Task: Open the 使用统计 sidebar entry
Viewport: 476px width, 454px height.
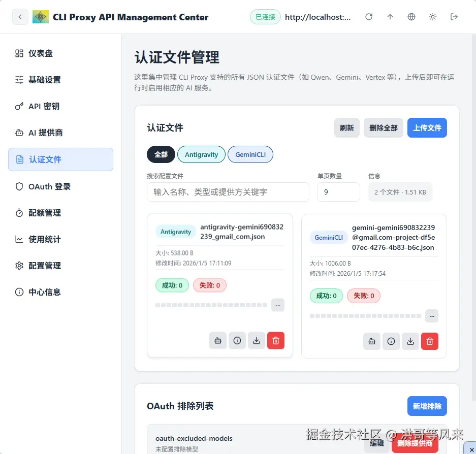Action: [x=49, y=239]
